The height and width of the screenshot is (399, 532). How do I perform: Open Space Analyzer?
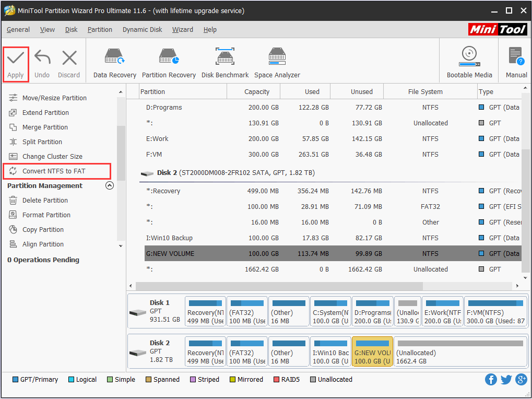[x=277, y=63]
